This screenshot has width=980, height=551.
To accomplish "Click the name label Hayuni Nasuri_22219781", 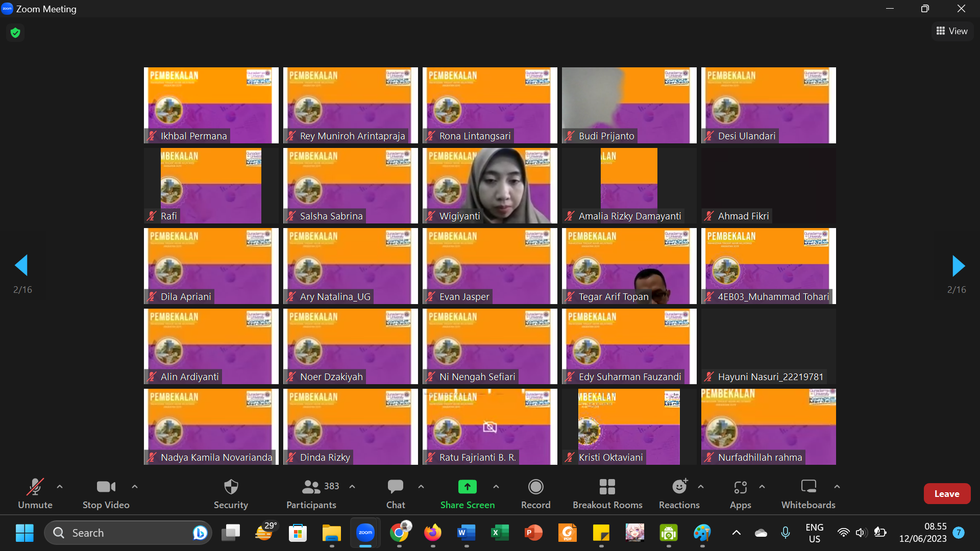I will point(770,377).
